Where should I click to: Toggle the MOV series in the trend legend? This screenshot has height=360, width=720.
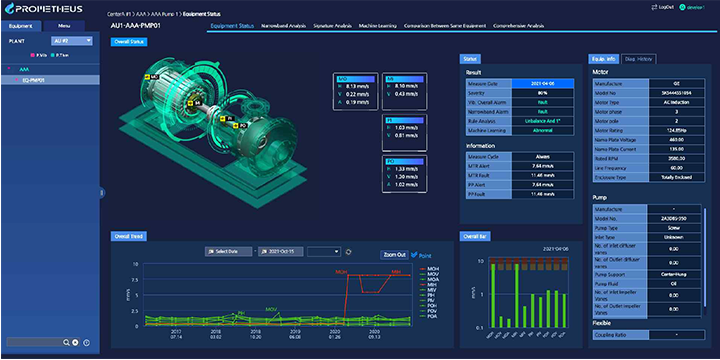coord(429,274)
